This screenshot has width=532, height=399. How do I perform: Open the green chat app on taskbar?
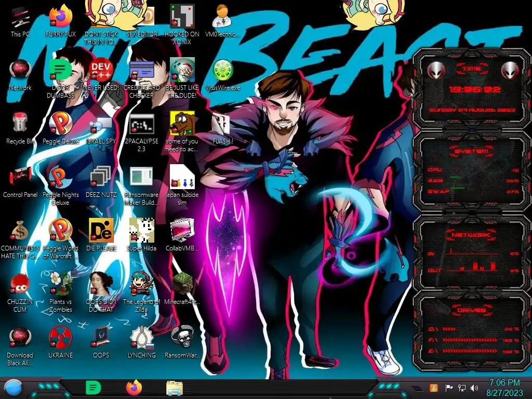[x=94, y=388]
